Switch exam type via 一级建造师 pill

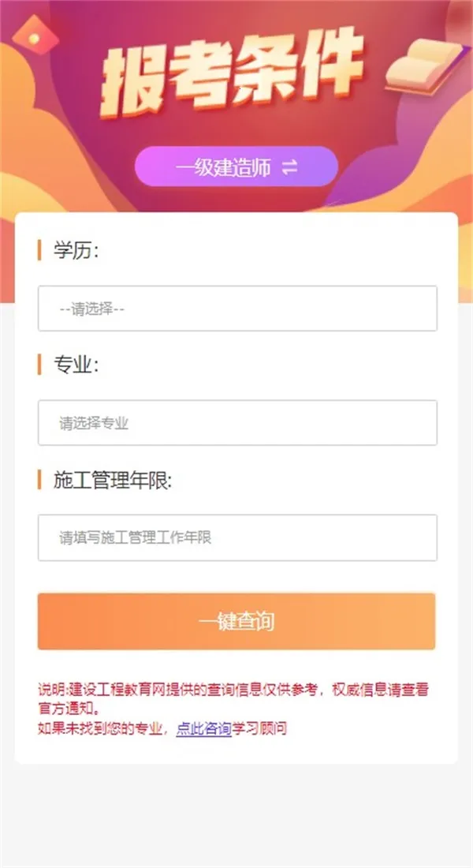(236, 167)
